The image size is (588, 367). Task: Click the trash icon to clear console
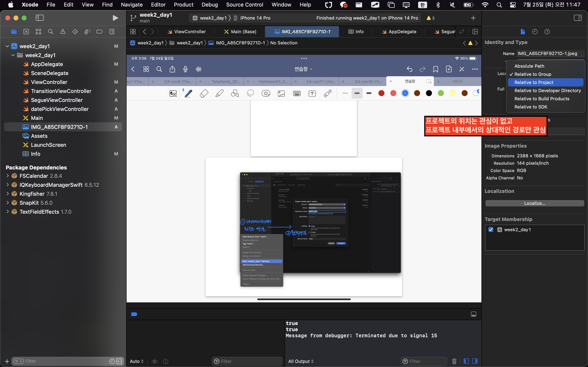tap(454, 361)
